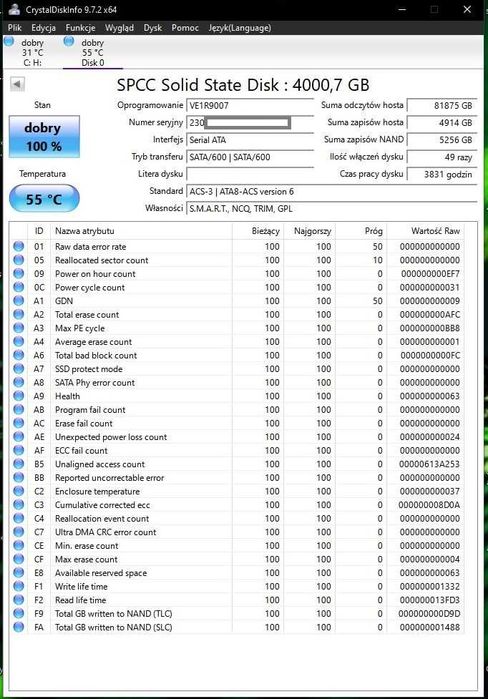Click status icon for SATA Phy error count

[x=19, y=382]
